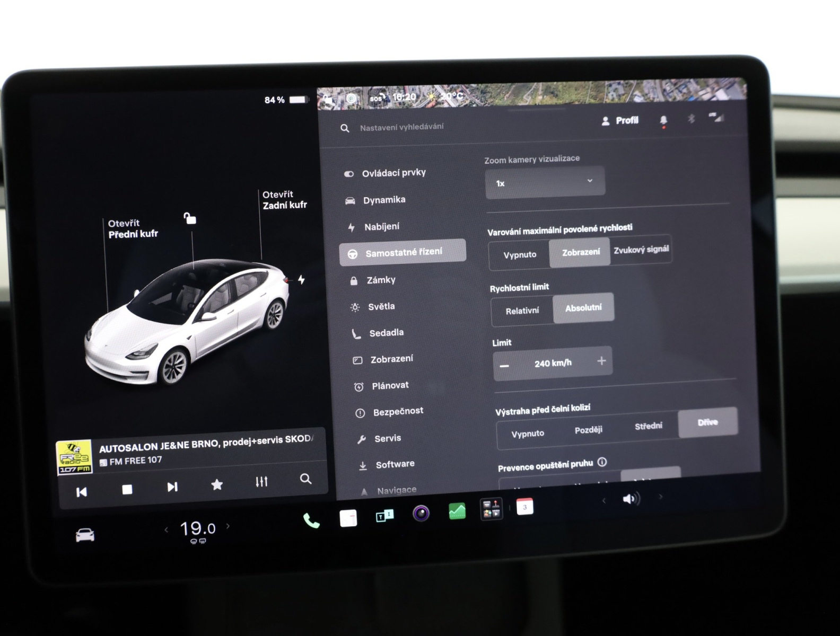The width and height of the screenshot is (840, 636).
Task: Go to the Dynamika settings
Action: (x=375, y=200)
